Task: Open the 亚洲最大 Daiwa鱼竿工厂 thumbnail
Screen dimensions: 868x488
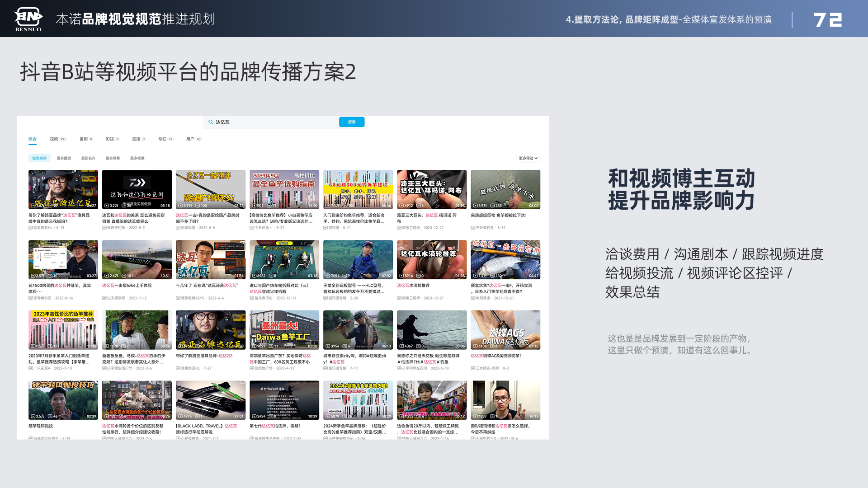Action: 284,330
